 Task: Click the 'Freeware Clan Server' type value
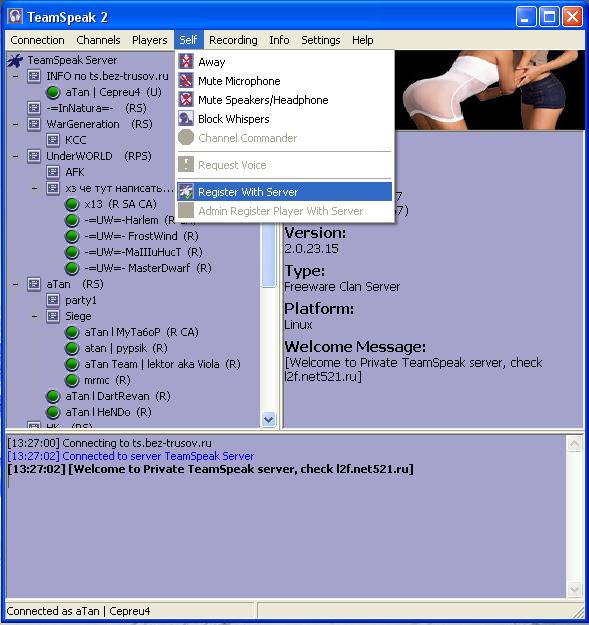click(x=342, y=287)
